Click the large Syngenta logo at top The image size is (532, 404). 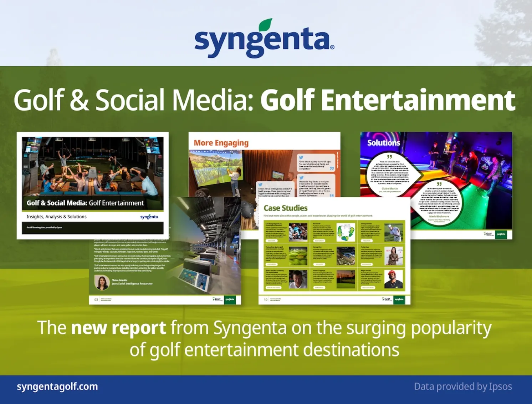coord(264,39)
